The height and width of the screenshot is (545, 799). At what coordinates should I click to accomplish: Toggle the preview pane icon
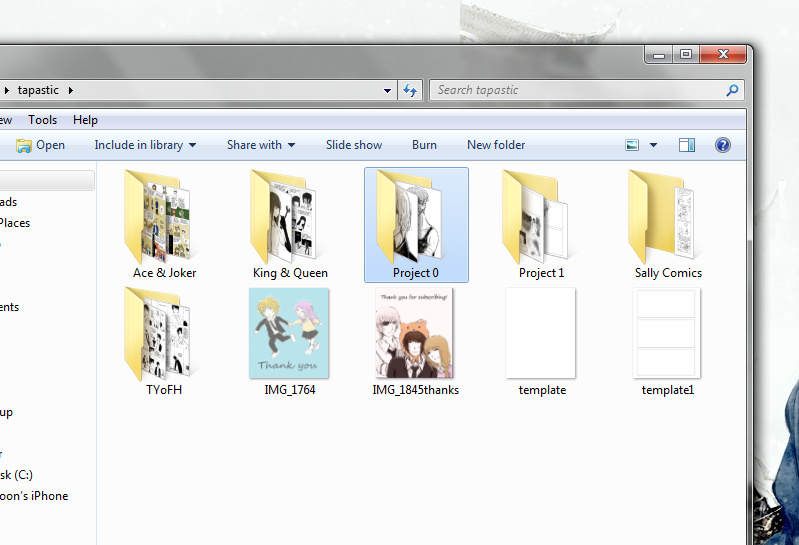687,145
